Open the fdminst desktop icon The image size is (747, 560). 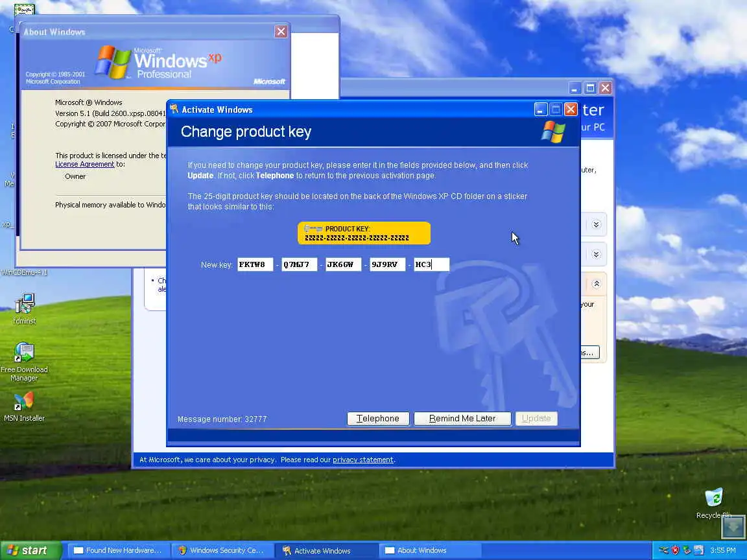tap(24, 309)
